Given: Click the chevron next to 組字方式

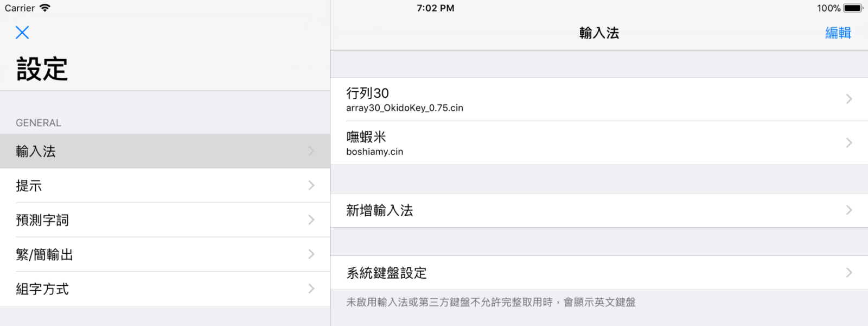Looking at the screenshot, I should click(x=311, y=289).
